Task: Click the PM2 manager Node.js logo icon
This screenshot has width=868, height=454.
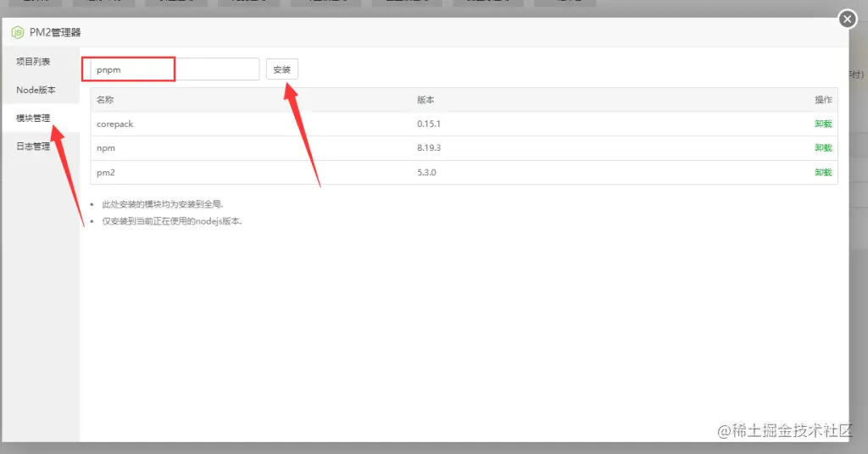Action: coord(18,32)
